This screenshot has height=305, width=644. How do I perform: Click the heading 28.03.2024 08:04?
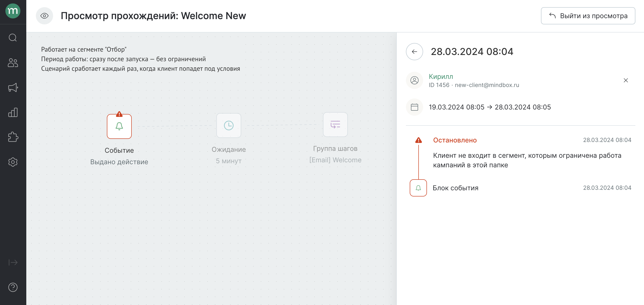(x=472, y=52)
